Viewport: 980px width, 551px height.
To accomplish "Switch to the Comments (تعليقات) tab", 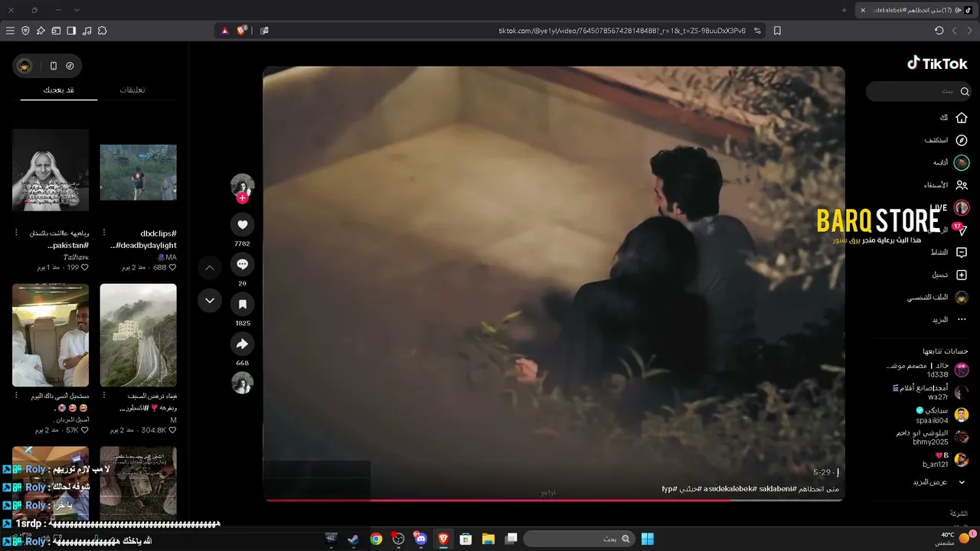I will (132, 90).
